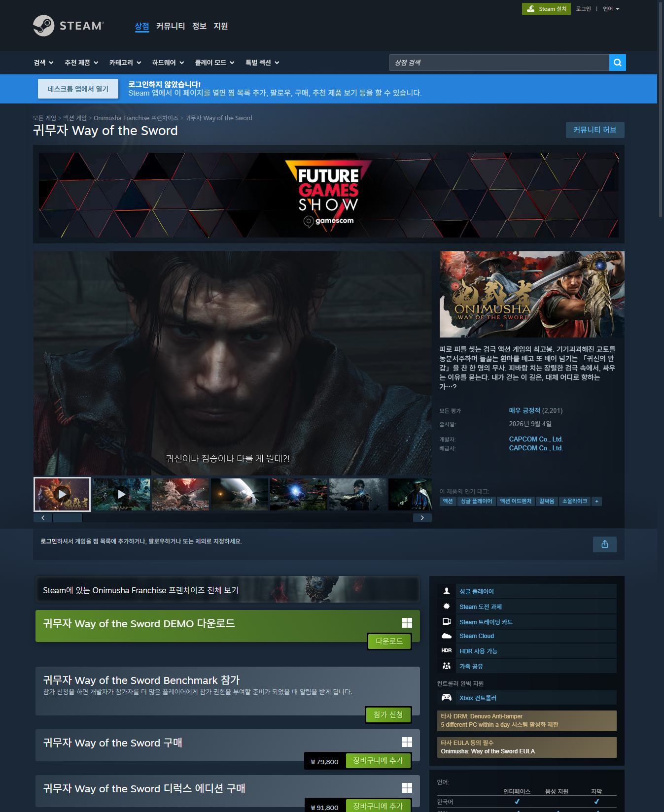Viewport: 664px width, 812px height.
Task: Open the 커뮤니티 허브 button
Action: tap(595, 130)
